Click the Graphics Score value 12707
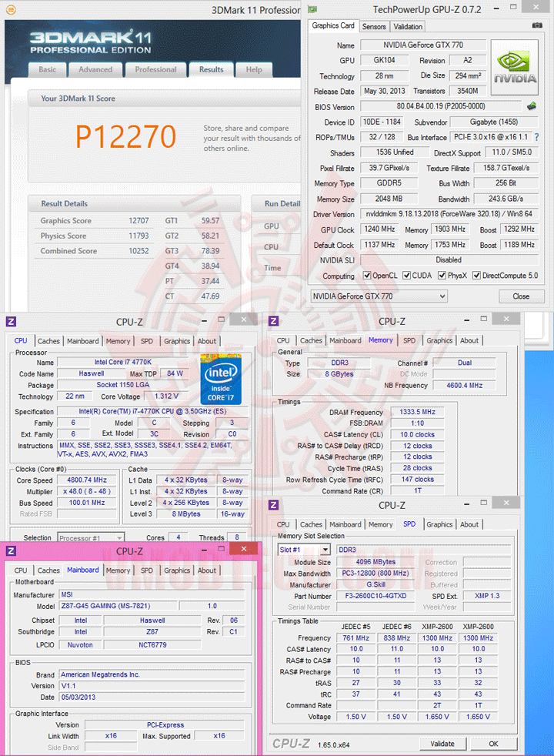 pyautogui.click(x=138, y=220)
